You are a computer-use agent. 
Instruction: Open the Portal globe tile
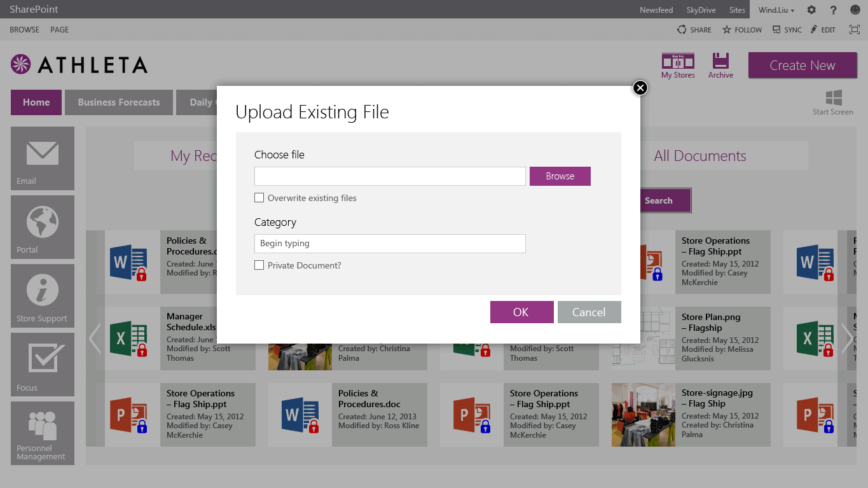click(43, 227)
